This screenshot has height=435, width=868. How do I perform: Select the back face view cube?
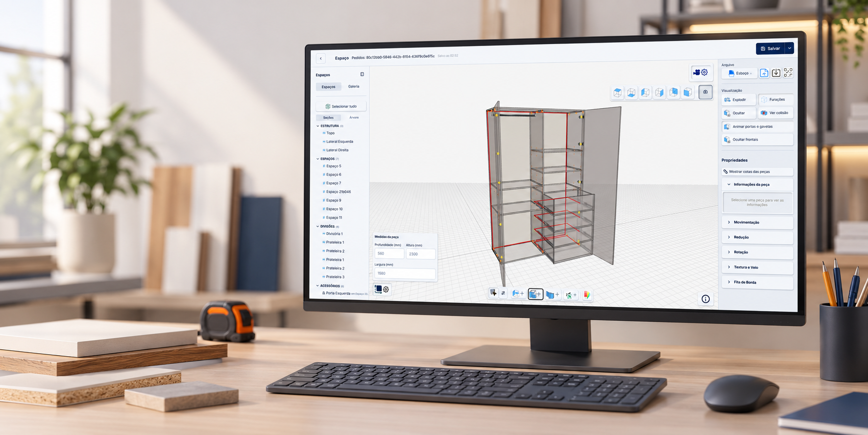point(674,92)
